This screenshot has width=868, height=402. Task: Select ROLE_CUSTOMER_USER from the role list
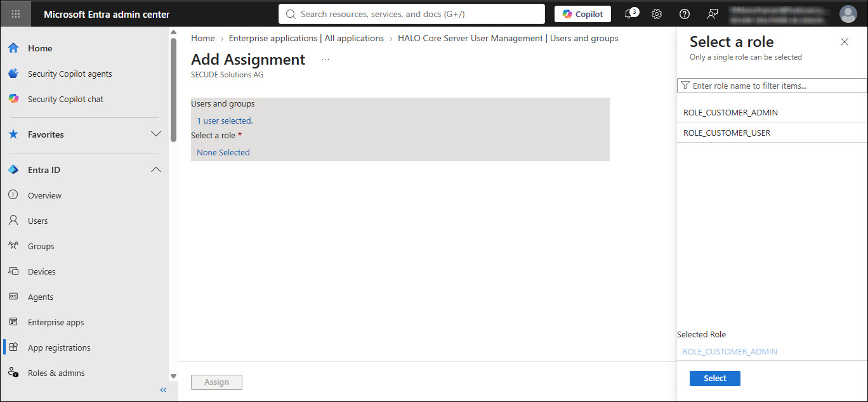pos(772,133)
